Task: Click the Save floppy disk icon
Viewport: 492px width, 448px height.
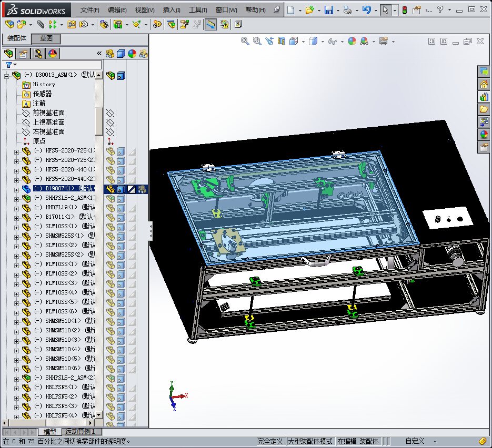Action: pyautogui.click(x=328, y=10)
